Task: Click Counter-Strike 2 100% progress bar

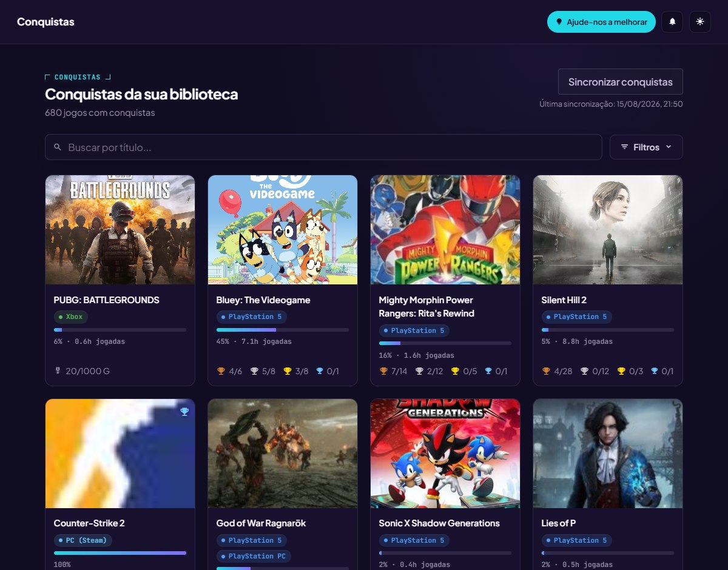Action: (x=120, y=553)
